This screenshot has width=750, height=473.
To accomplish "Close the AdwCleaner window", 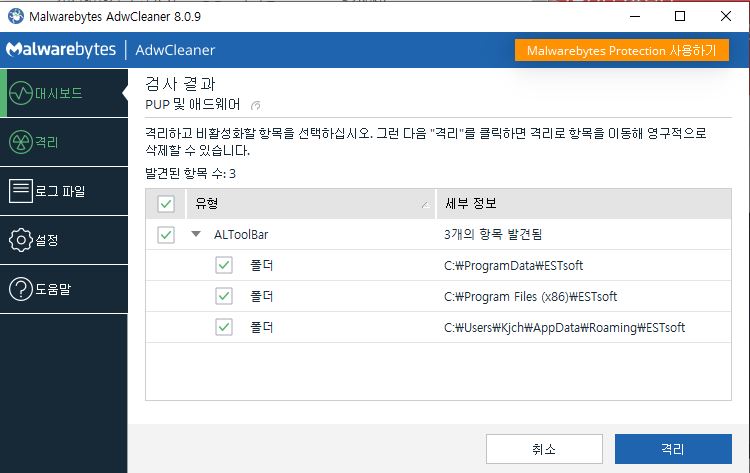I will point(726,16).
